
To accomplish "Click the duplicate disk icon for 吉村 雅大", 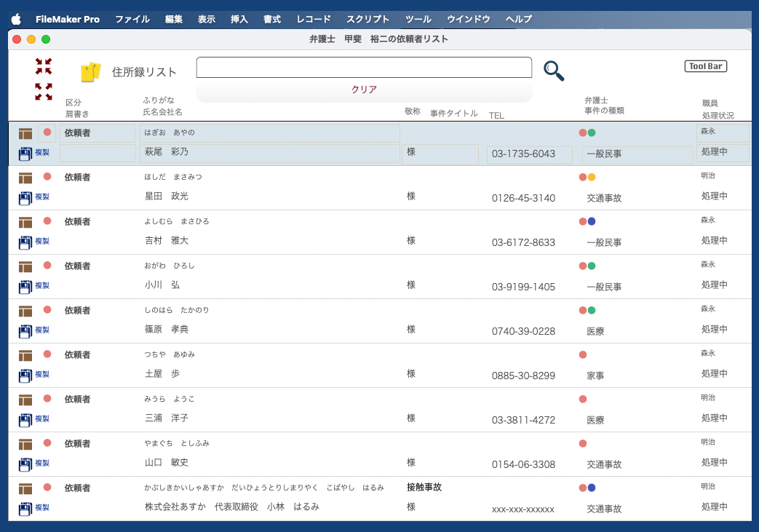I will [x=25, y=242].
